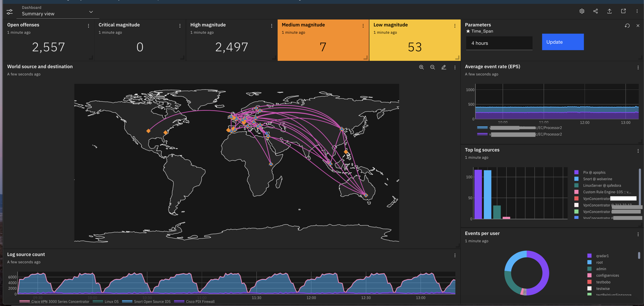Zoom out on the world map
This screenshot has height=306, width=644.
(x=433, y=67)
